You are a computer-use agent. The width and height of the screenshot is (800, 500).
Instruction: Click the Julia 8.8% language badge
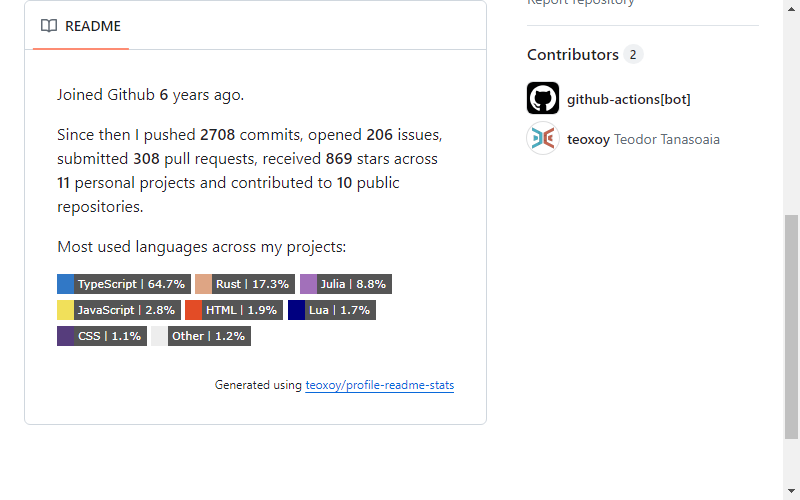(x=346, y=284)
